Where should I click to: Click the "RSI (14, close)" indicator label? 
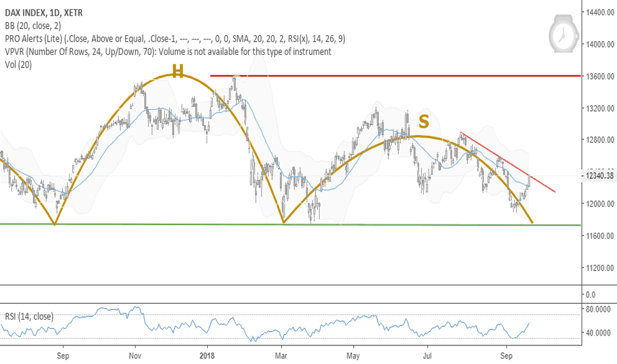[29, 316]
